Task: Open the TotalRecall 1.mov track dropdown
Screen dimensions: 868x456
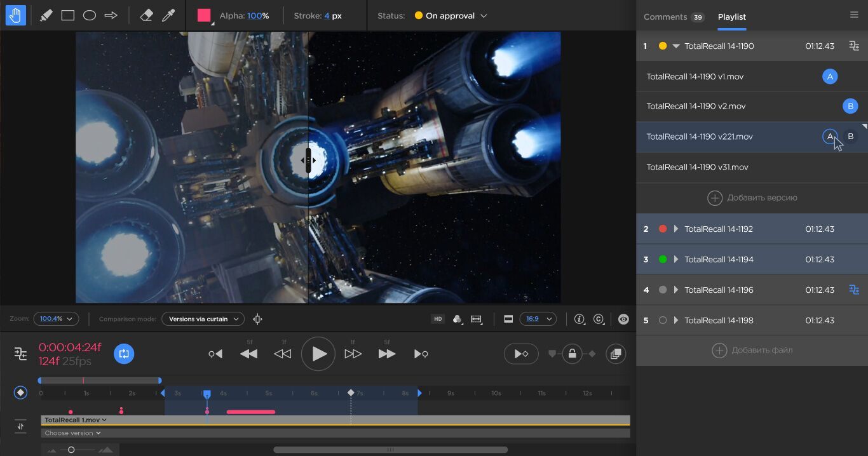Action: coord(76,420)
